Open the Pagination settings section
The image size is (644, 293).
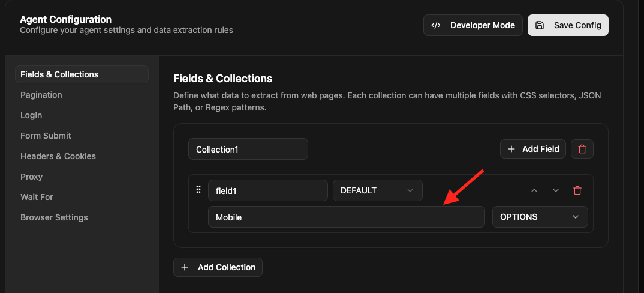tap(41, 95)
